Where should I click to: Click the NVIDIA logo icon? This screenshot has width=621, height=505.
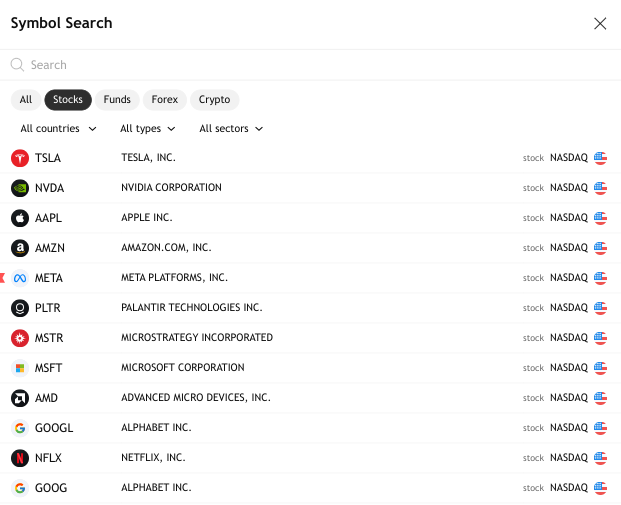tap(20, 188)
